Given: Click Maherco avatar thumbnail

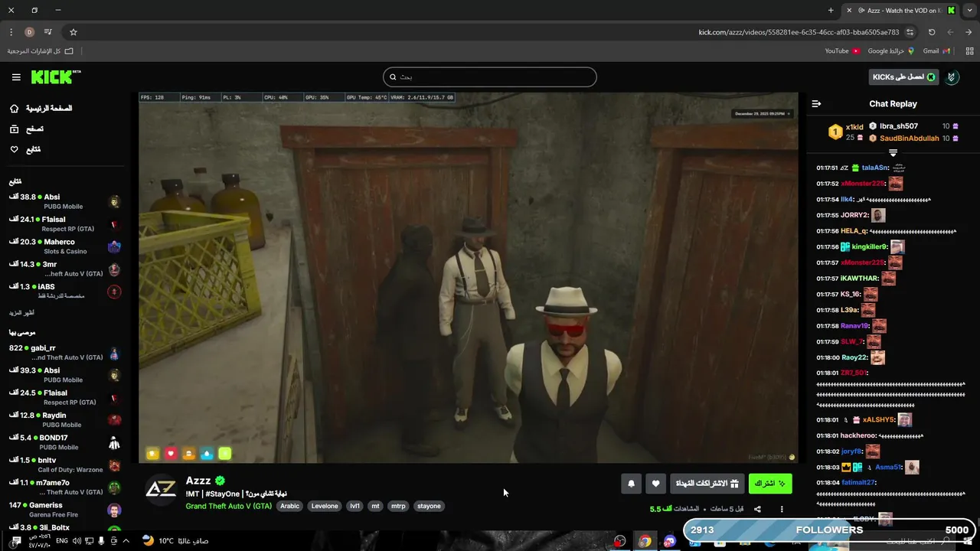Looking at the screenshot, I should 114,246.
